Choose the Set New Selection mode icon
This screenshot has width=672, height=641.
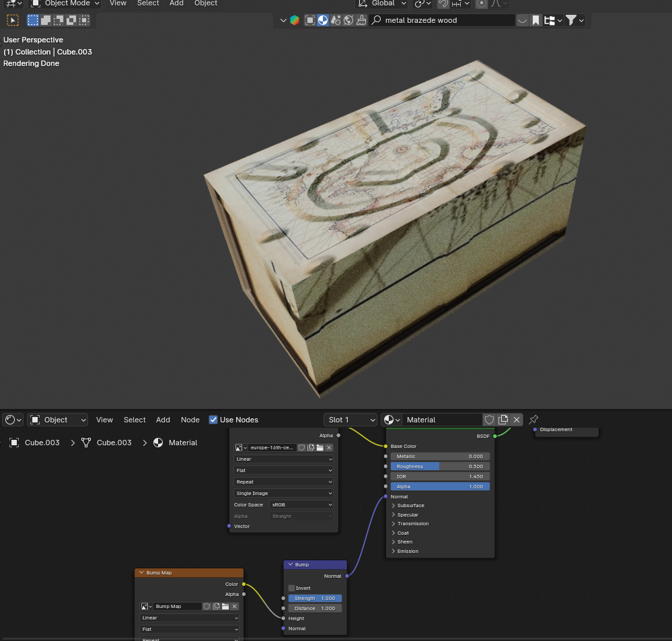pyautogui.click(x=32, y=20)
